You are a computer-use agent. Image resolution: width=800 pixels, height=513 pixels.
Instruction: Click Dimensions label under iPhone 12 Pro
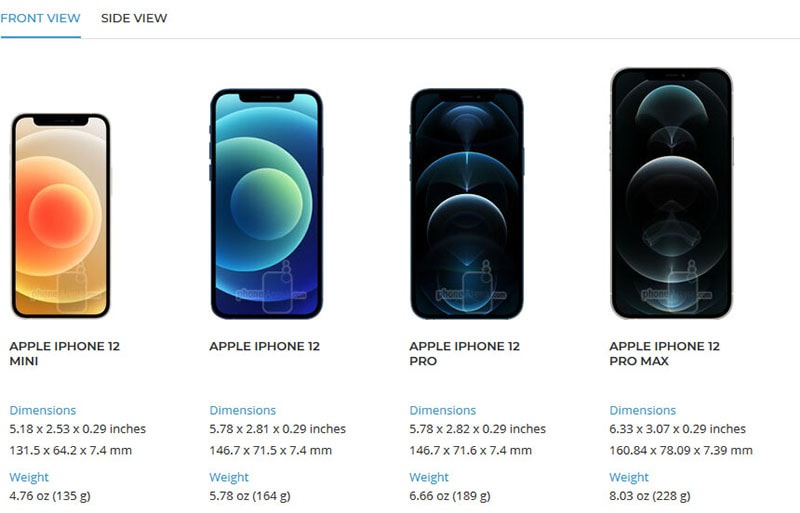[x=443, y=410]
